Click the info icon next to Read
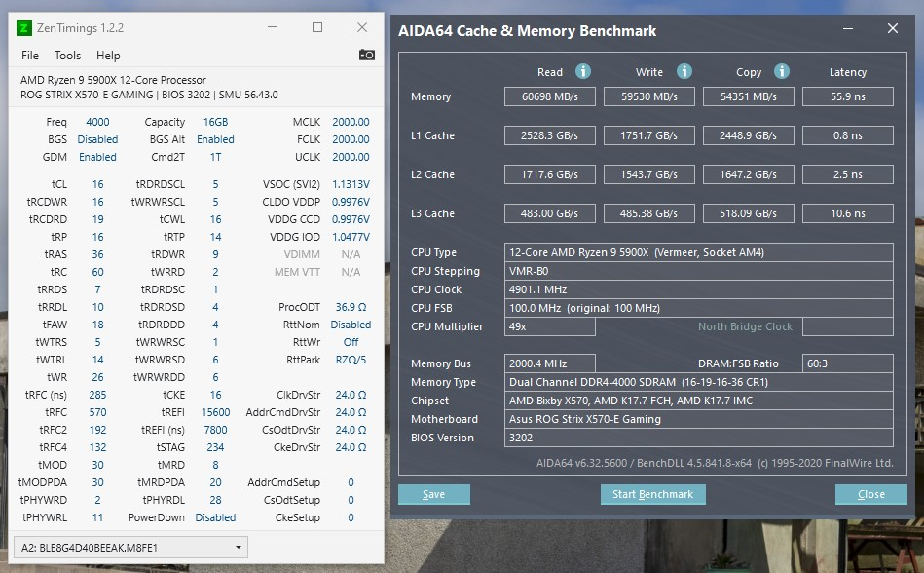This screenshot has width=924, height=573. pos(583,71)
